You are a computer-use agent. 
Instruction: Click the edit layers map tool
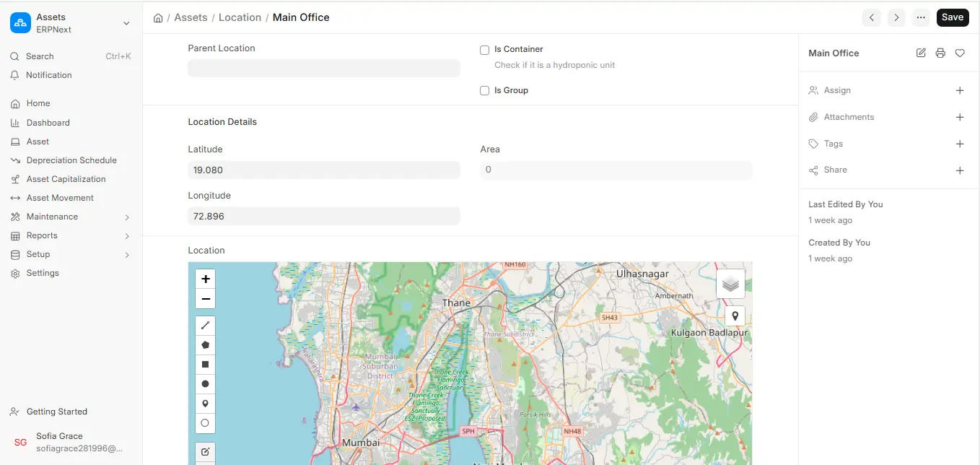click(205, 452)
